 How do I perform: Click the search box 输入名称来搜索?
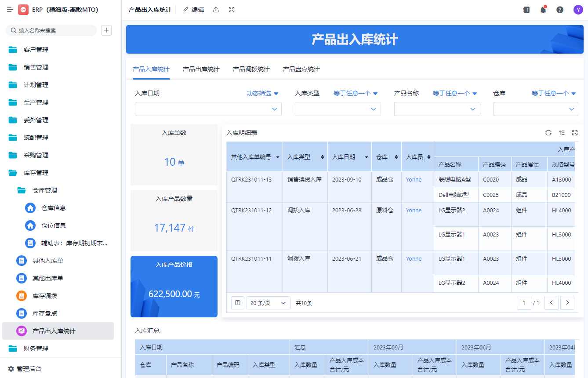51,30
